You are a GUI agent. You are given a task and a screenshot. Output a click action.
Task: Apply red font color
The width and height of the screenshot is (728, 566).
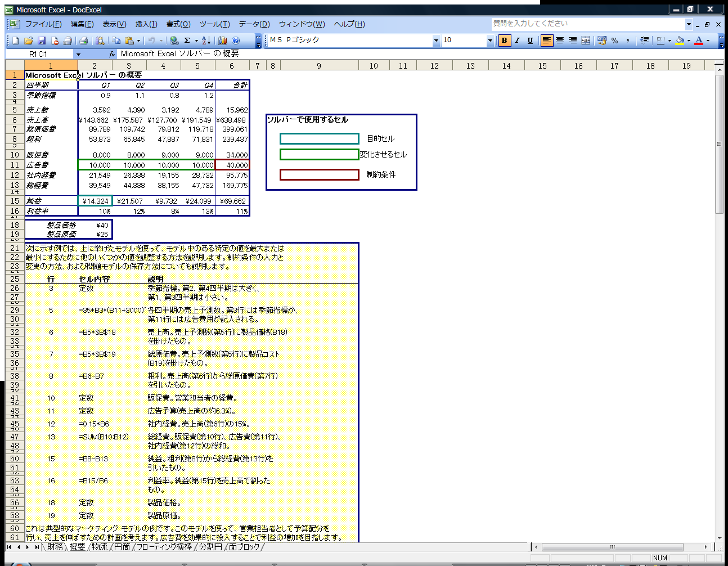point(699,41)
